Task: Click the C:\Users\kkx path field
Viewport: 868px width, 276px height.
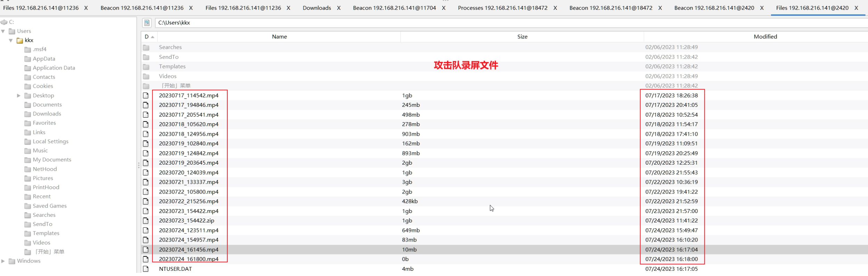Action: tap(486, 23)
